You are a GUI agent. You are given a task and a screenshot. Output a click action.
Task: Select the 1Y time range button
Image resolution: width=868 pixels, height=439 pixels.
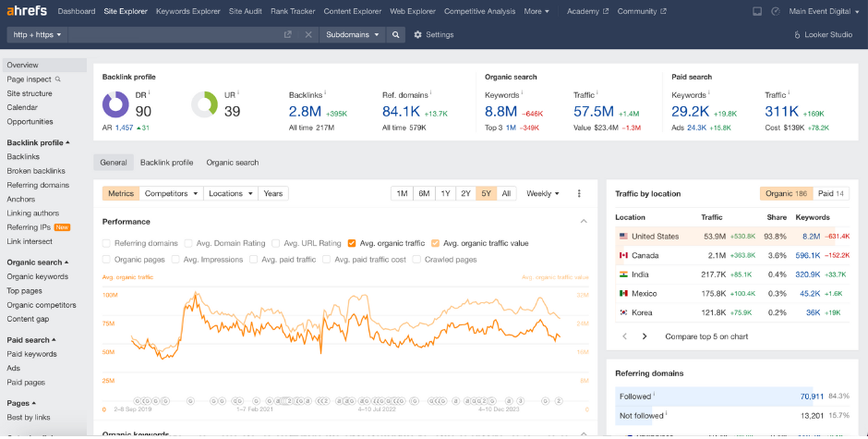click(x=445, y=194)
